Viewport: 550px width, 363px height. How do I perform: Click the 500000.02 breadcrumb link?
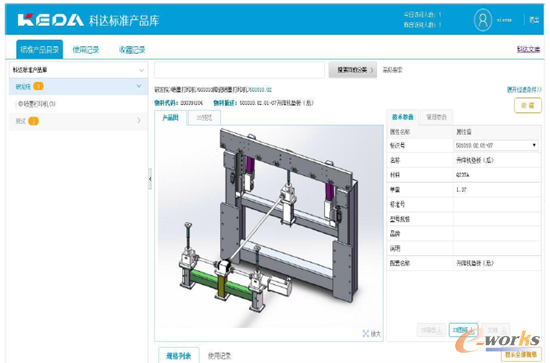[261, 90]
